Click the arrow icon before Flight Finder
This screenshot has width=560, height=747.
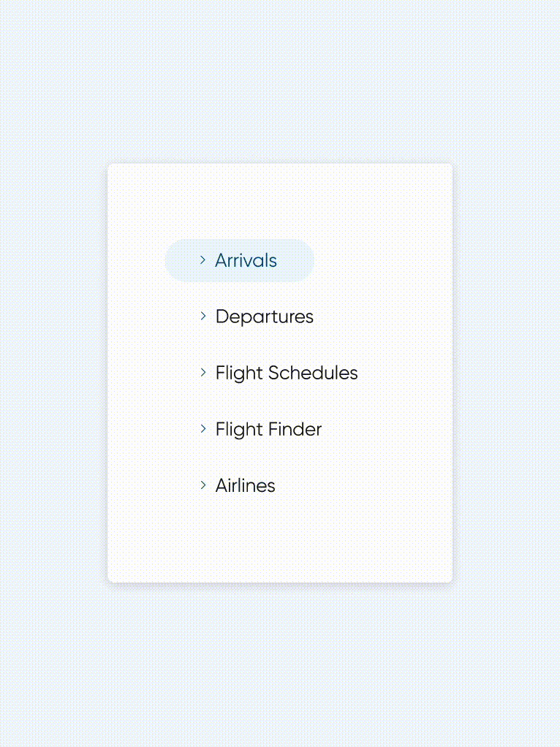[x=203, y=429]
